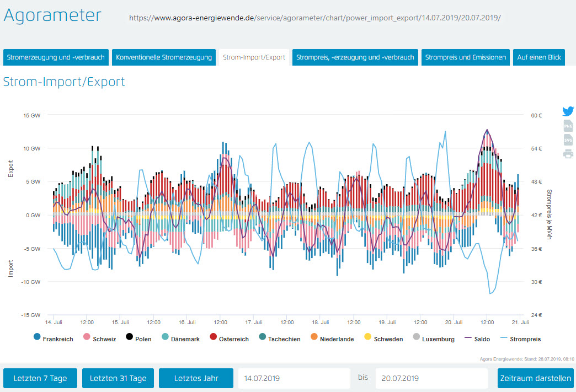
Task: Toggle the Tschechien legend entry
Action: [279, 339]
